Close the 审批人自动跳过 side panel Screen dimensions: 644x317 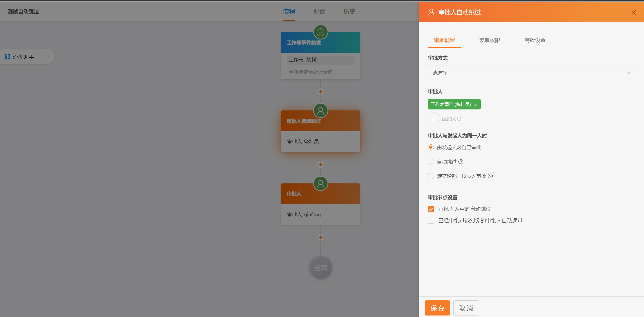633,13
